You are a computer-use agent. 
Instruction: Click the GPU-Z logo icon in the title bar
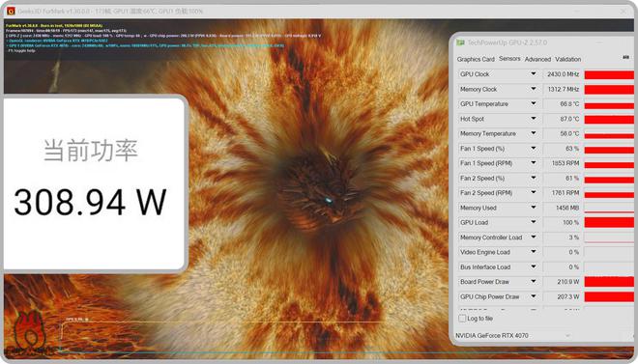[460, 42]
